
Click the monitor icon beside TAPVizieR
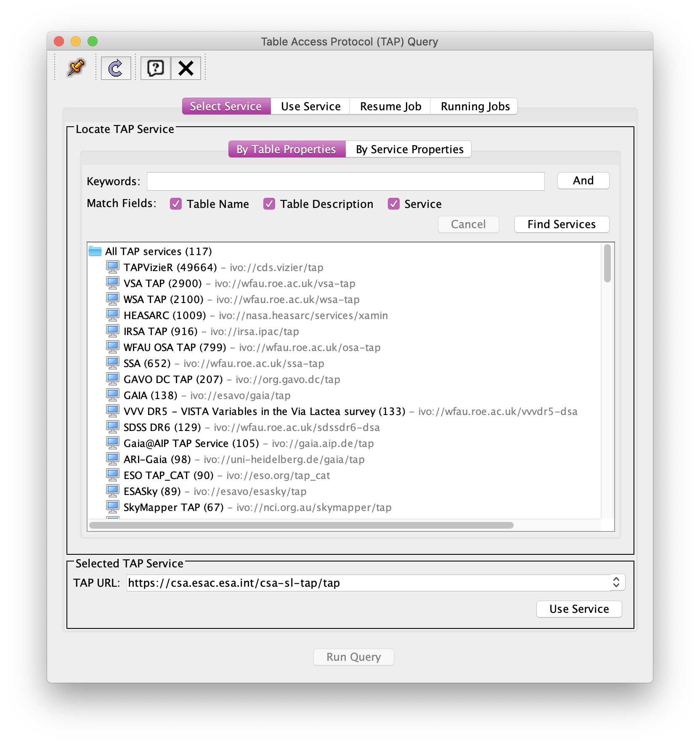click(112, 267)
